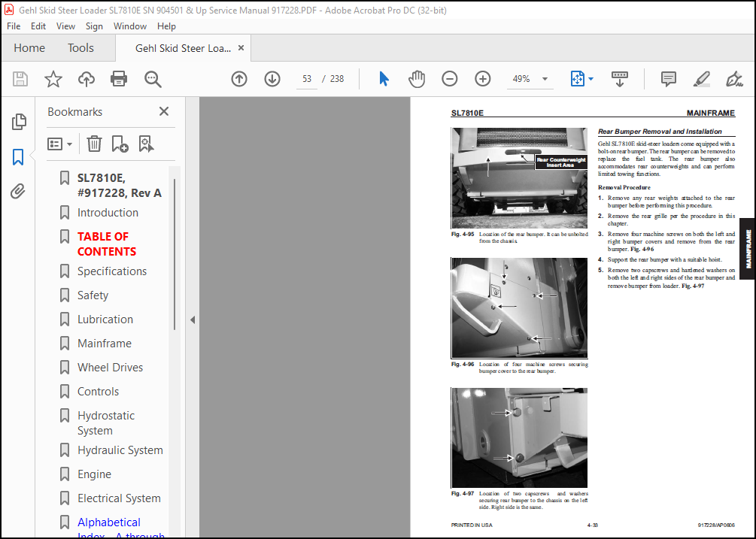Open the Window menu
The width and height of the screenshot is (756, 539).
pos(129,26)
